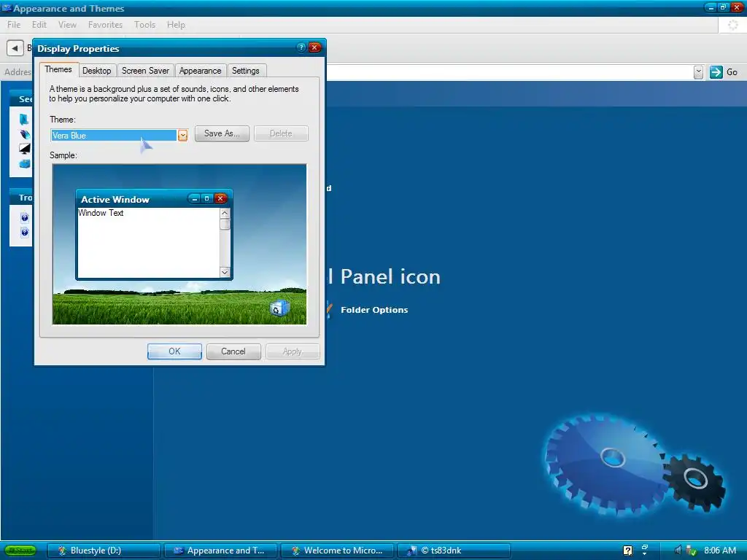Viewport: 747px width, 560px height.
Task: Open the Bluestyle (D:) taskbar button
Action: pyautogui.click(x=104, y=551)
